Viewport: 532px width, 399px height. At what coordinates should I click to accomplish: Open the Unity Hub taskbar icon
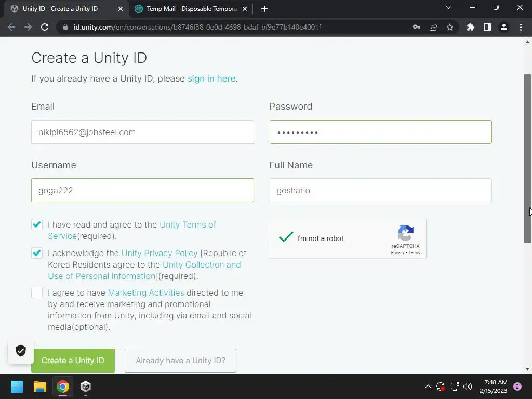click(86, 387)
